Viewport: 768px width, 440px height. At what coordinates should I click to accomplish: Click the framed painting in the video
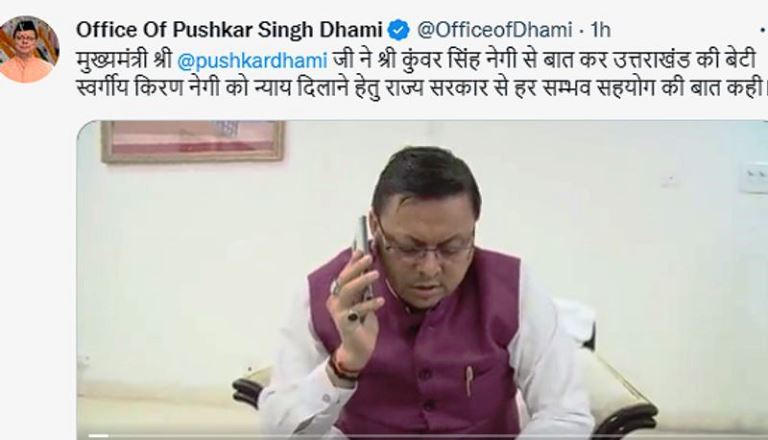tap(192, 142)
